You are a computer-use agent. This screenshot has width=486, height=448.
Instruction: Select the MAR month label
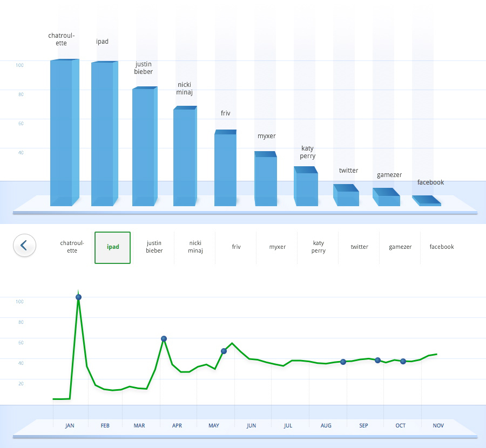pyautogui.click(x=139, y=425)
